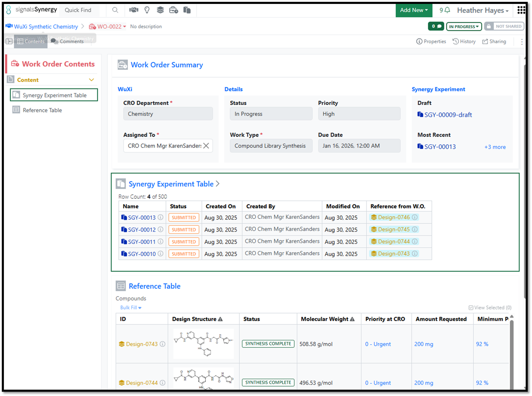Show info for Design-0746 reference
The image size is (532, 396).
click(x=415, y=217)
